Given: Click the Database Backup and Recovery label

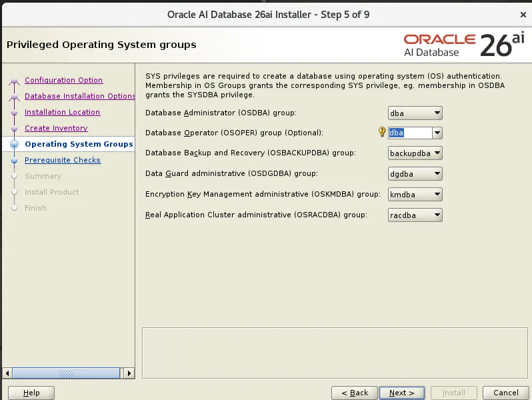Looking at the screenshot, I should pyautogui.click(x=251, y=153).
